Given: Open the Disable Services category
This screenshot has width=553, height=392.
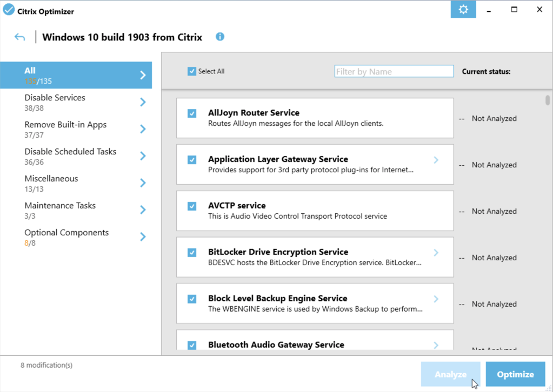Looking at the screenshot, I should 76,102.
